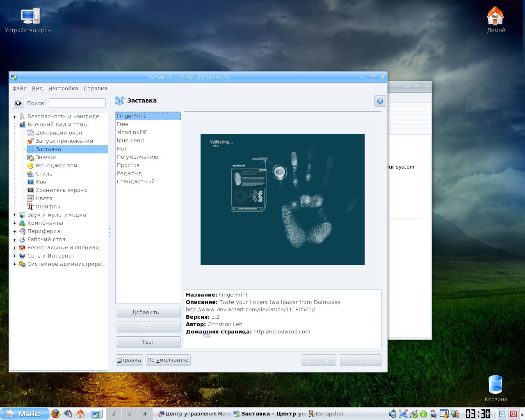Expand the Периферия category
The width and height of the screenshot is (525, 420).
click(14, 231)
